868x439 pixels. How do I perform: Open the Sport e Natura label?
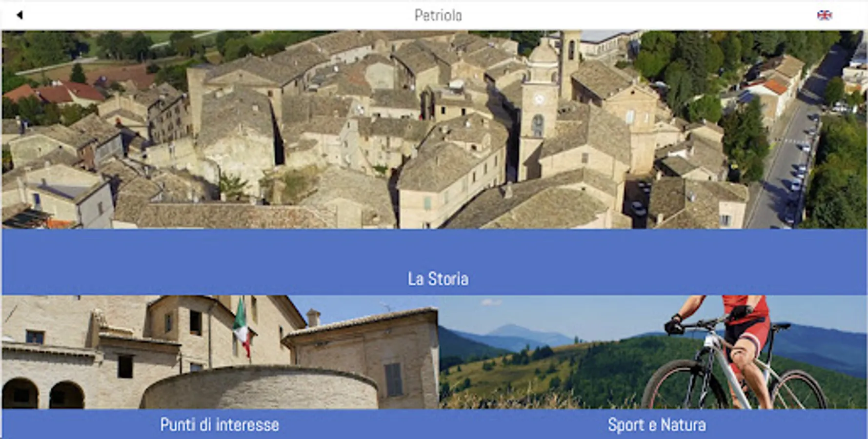657,424
